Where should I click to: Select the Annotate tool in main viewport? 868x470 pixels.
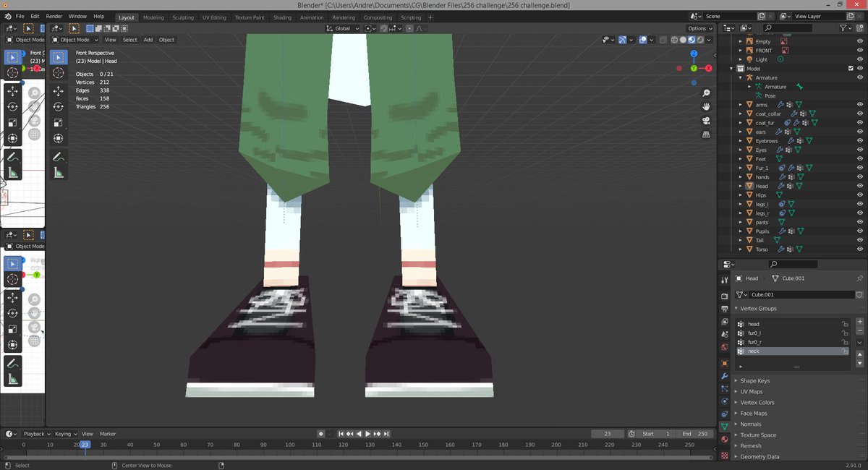click(x=59, y=156)
